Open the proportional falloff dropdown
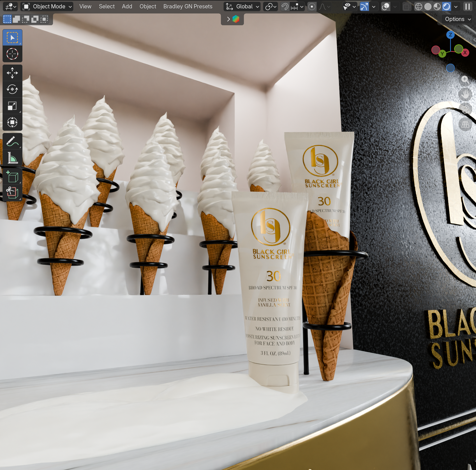This screenshot has height=470, width=476. tap(324, 6)
